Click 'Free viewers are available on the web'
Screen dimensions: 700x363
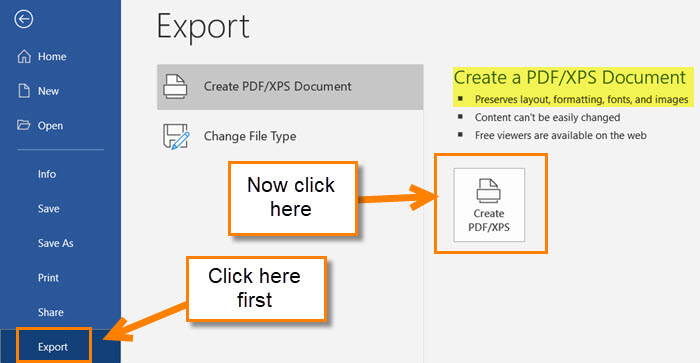pos(560,135)
